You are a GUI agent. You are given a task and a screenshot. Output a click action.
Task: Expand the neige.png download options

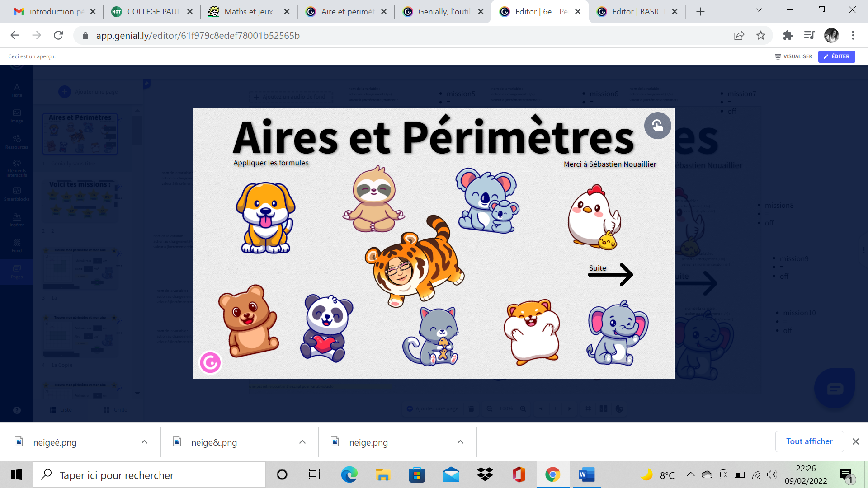click(460, 442)
